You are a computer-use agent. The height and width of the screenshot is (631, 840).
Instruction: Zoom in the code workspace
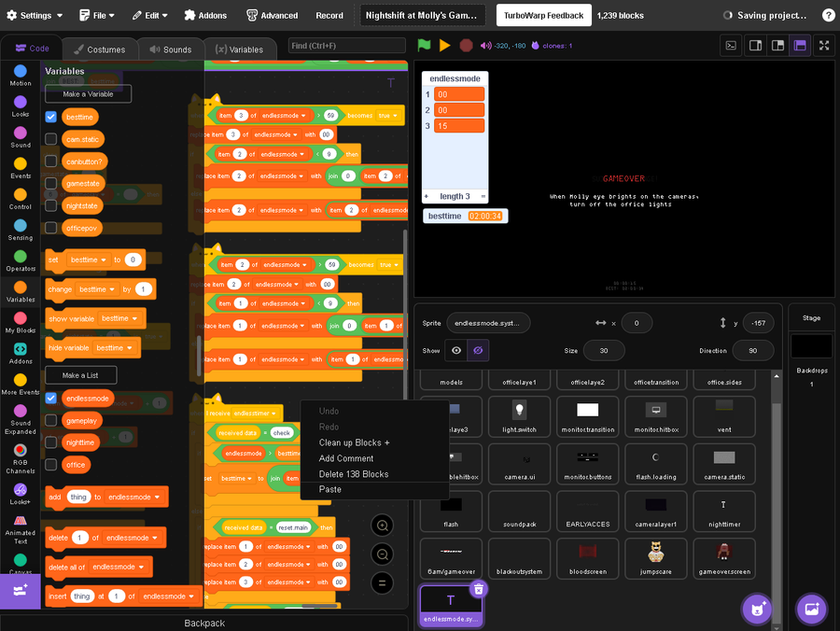pos(383,526)
